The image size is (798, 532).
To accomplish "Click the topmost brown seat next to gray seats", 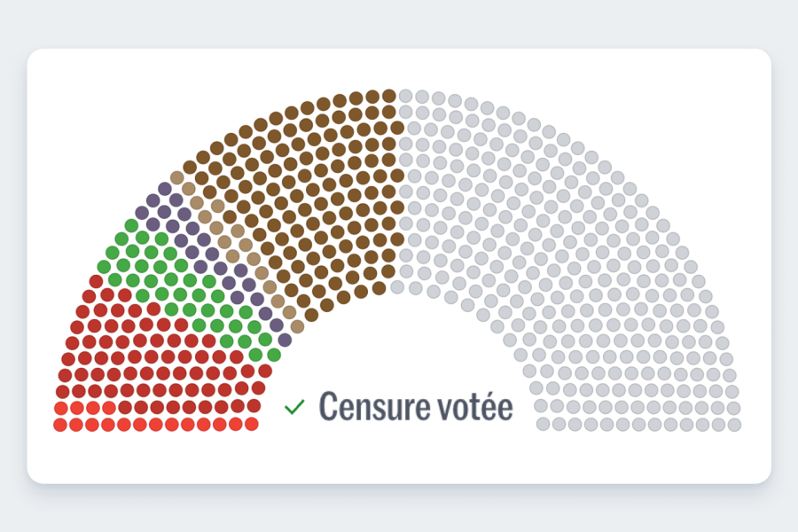I will coord(388,95).
